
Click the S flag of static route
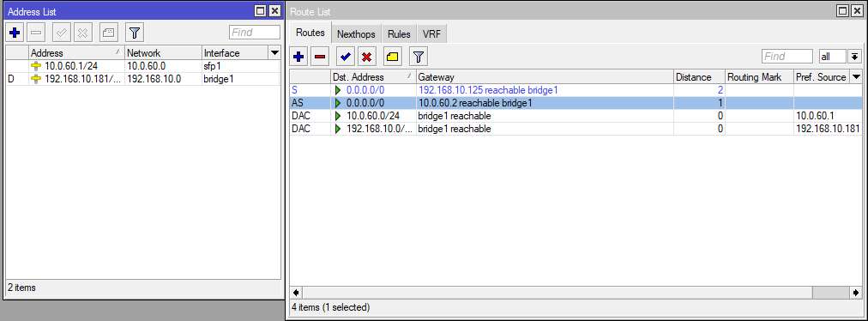coord(294,90)
